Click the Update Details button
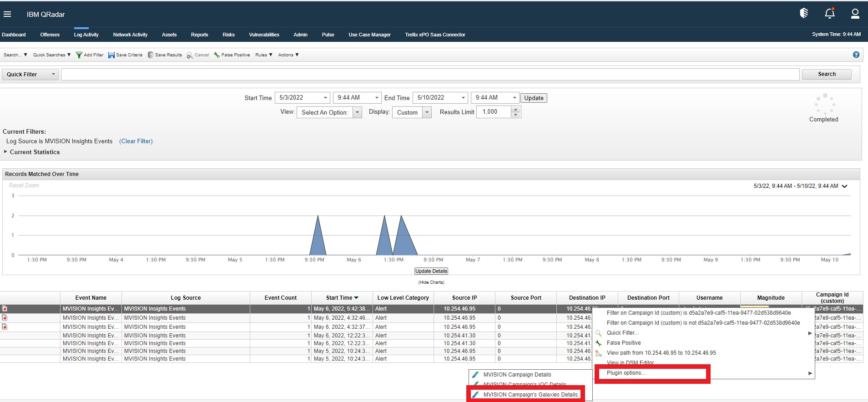This screenshot has width=868, height=402. click(x=431, y=271)
